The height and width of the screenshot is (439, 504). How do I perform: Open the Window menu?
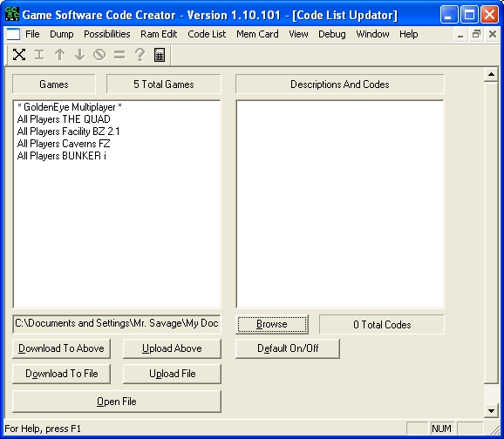(372, 34)
